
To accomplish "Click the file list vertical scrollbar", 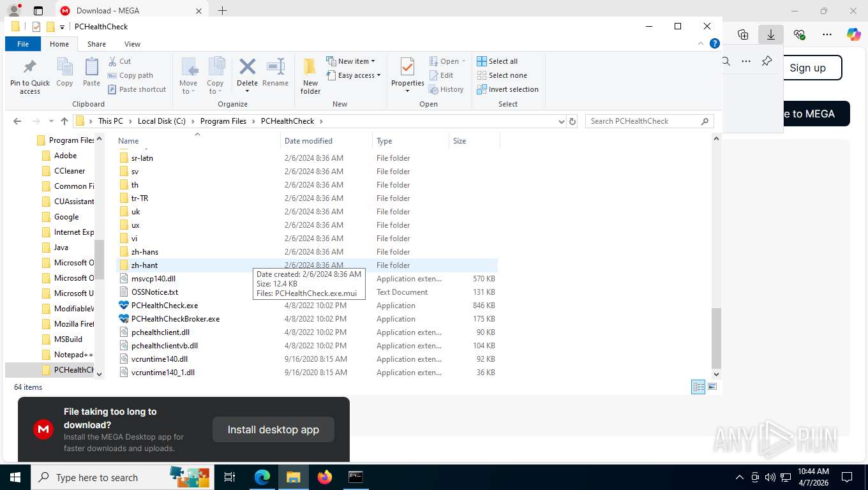I will tap(716, 338).
